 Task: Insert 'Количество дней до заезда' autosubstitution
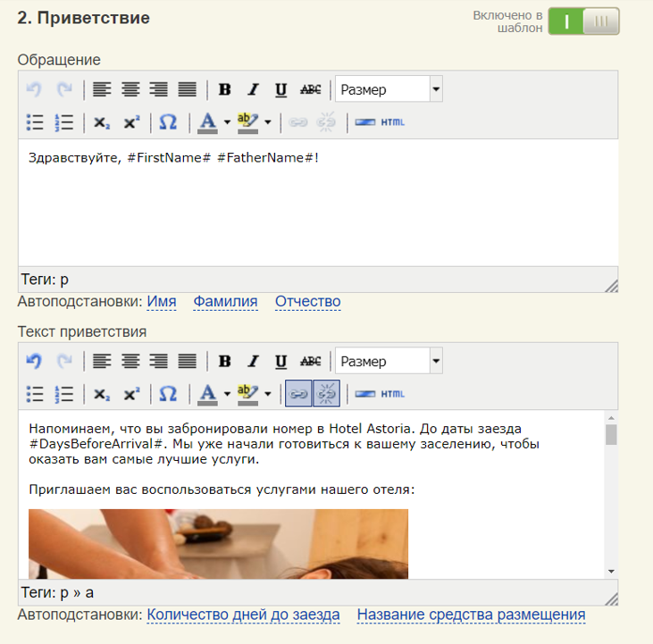243,615
